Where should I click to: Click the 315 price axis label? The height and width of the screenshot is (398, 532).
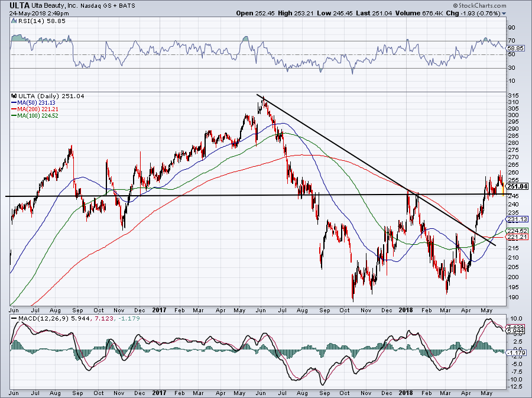514,96
